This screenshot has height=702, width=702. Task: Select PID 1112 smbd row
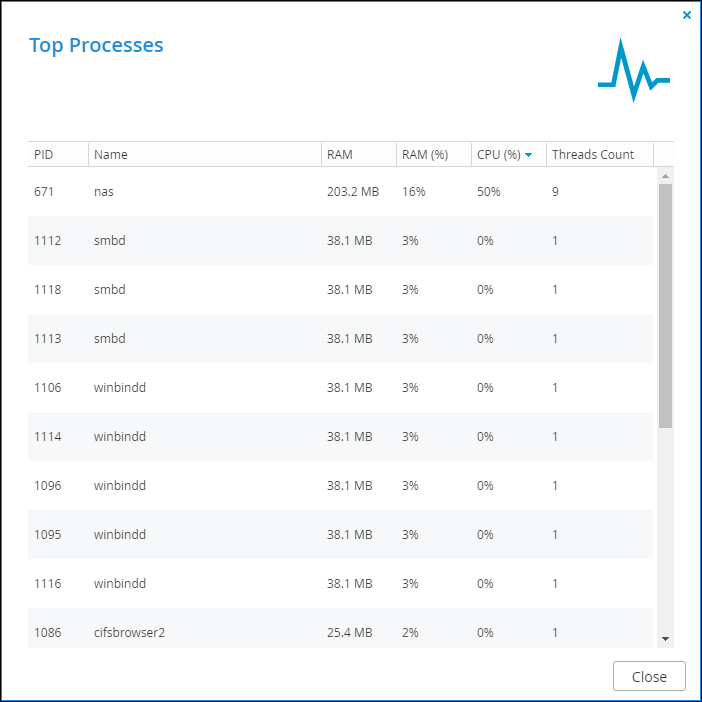tap(340, 240)
